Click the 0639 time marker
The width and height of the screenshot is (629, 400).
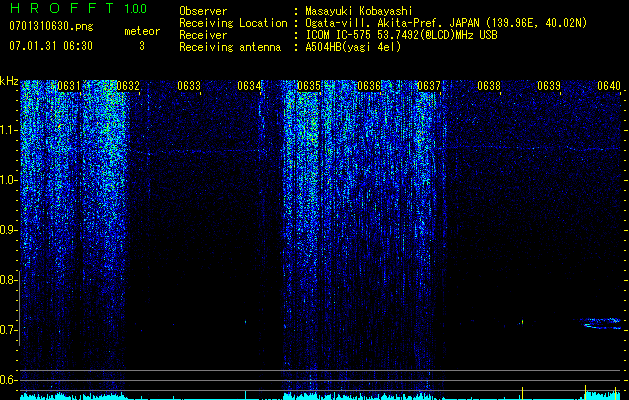click(x=549, y=86)
